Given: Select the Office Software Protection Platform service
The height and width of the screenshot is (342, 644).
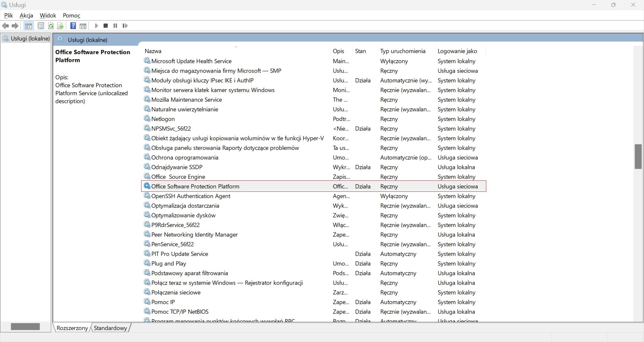Looking at the screenshot, I should pos(314,186).
